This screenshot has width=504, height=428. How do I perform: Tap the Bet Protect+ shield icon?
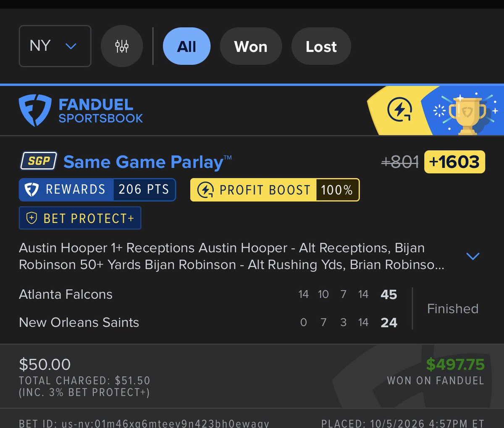(31, 218)
